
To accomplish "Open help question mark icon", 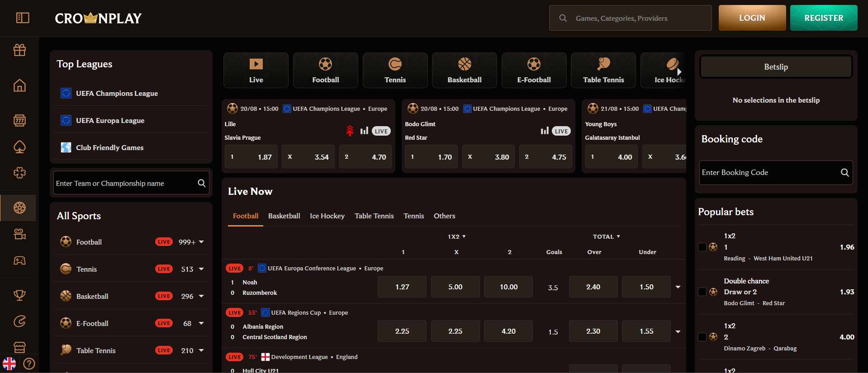I will [29, 364].
